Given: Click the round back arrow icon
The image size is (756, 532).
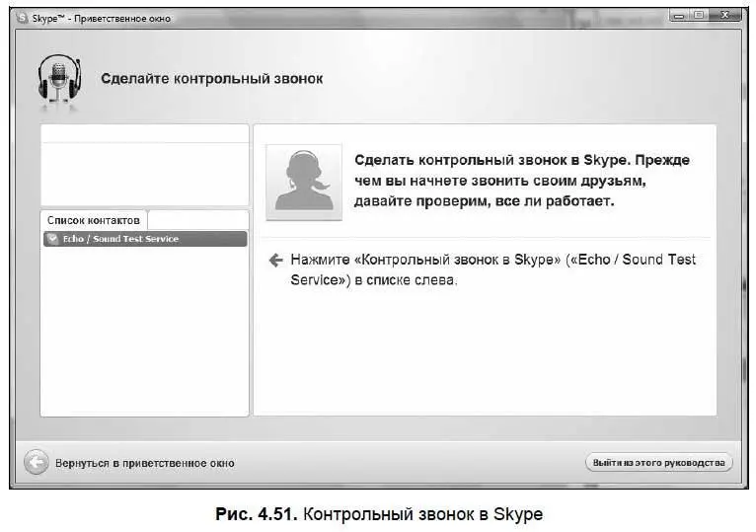Looking at the screenshot, I should pyautogui.click(x=37, y=463).
